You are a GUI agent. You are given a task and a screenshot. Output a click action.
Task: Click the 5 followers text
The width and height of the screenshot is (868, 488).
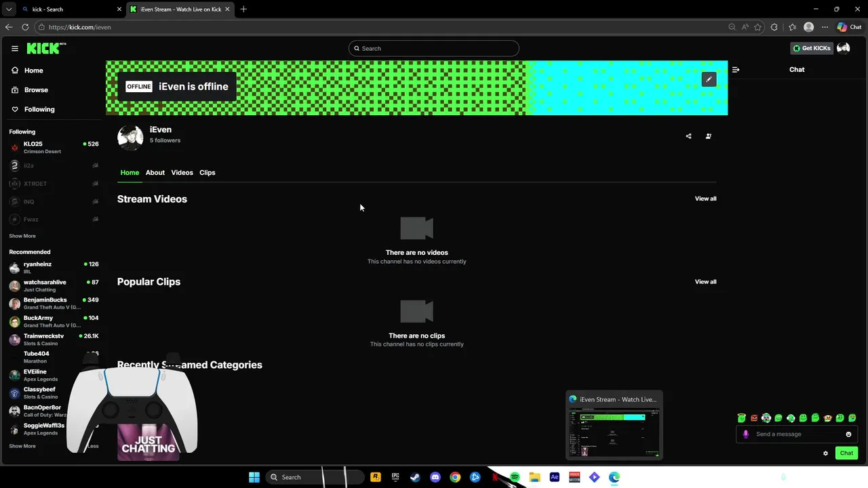tap(165, 140)
